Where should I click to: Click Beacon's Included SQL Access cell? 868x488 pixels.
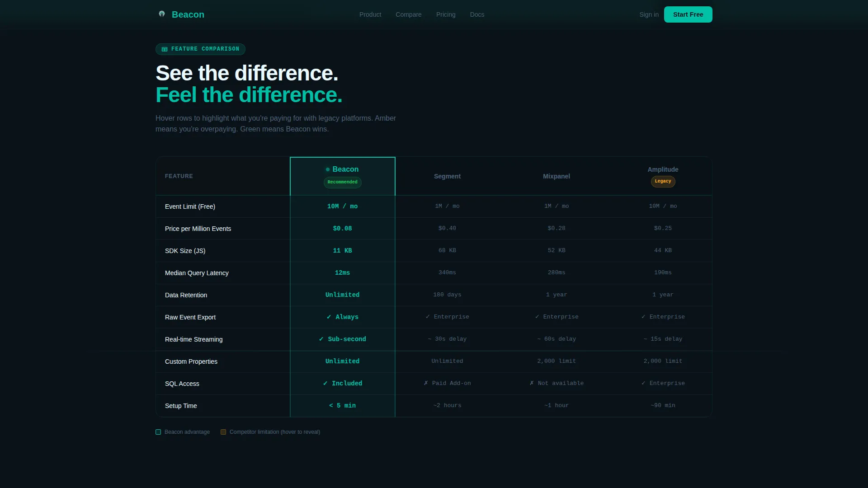click(x=343, y=384)
